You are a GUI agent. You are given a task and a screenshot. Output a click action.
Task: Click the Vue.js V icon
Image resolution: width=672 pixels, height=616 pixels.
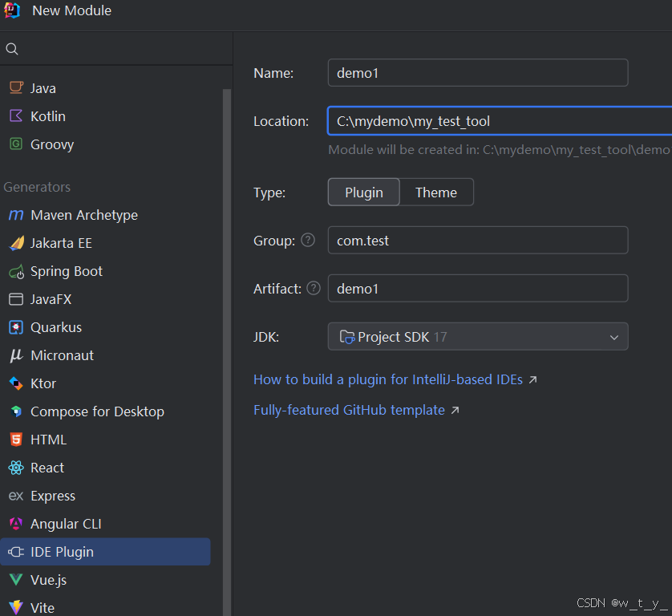pos(16,580)
